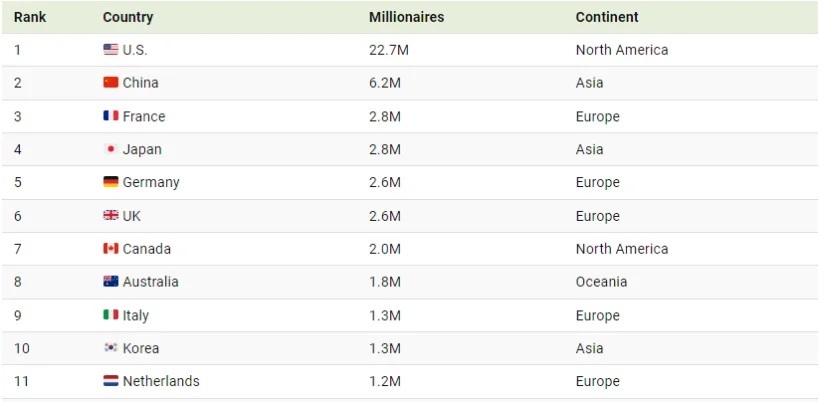The height and width of the screenshot is (402, 820).
Task: Click the U.S. flag icon
Action: [111, 50]
